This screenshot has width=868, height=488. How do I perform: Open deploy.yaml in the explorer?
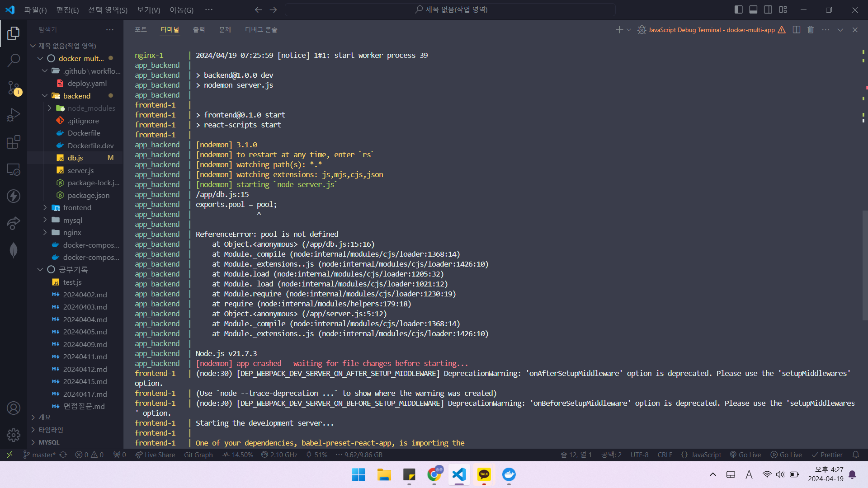pyautogui.click(x=87, y=83)
